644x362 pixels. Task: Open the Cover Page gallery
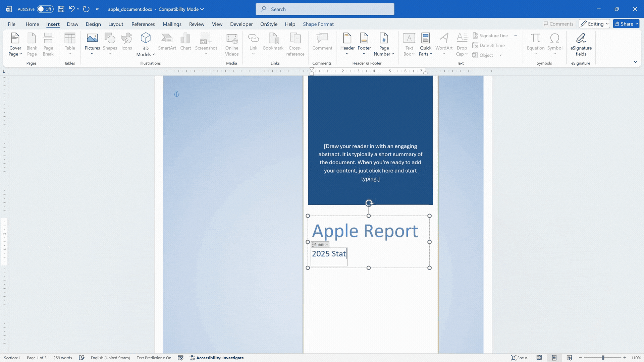[x=15, y=45]
